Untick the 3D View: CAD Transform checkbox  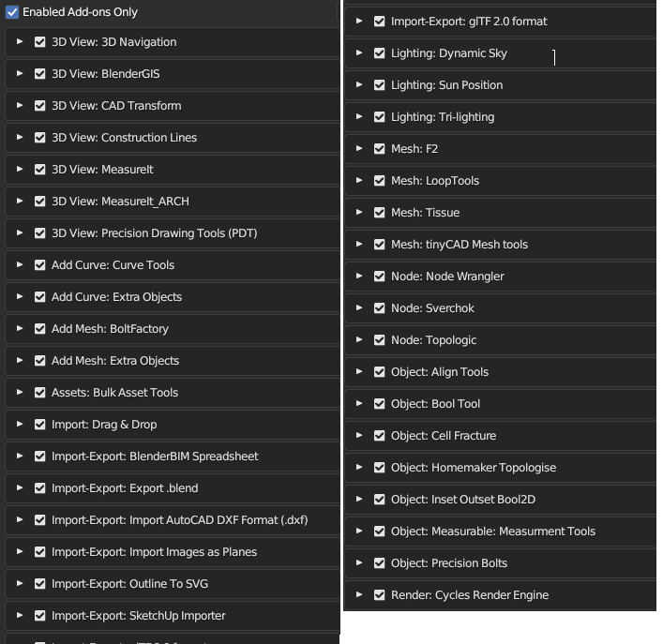39,106
